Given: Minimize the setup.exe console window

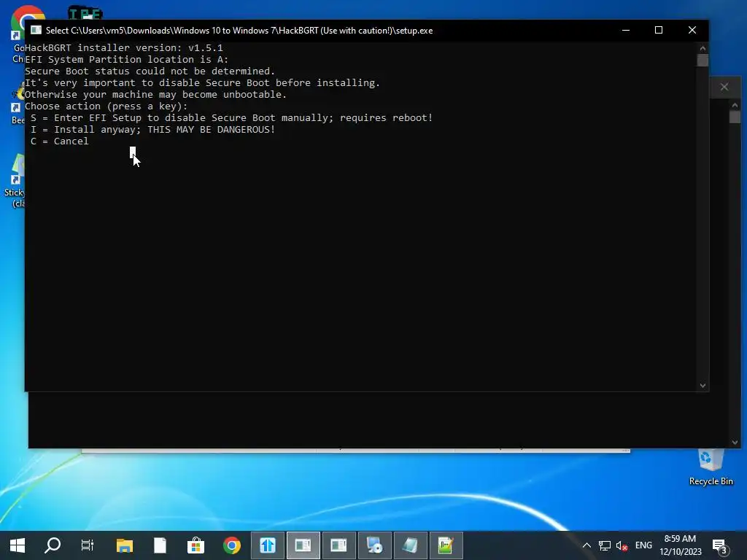Looking at the screenshot, I should [626, 30].
